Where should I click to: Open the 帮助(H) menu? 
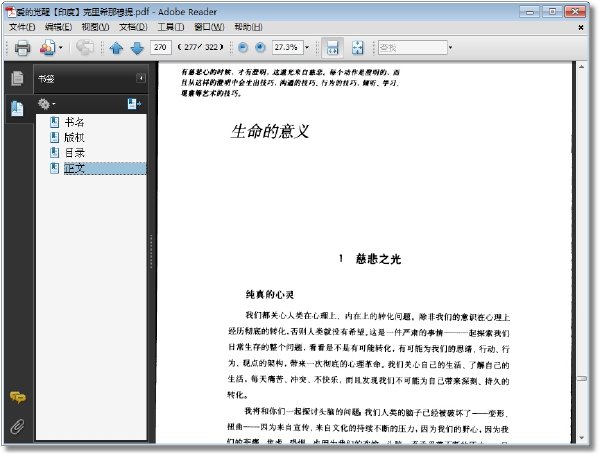(248, 27)
